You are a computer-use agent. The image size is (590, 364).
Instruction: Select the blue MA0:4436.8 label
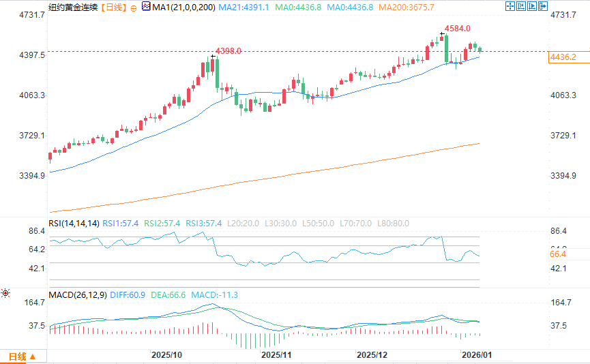pyautogui.click(x=350, y=7)
